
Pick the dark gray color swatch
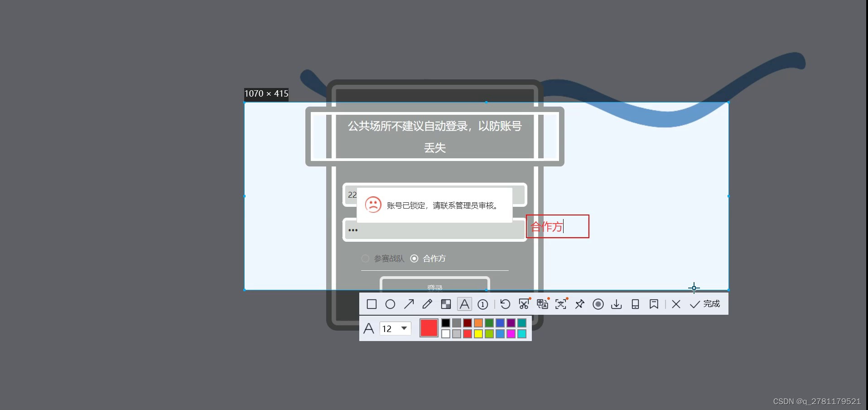point(457,323)
